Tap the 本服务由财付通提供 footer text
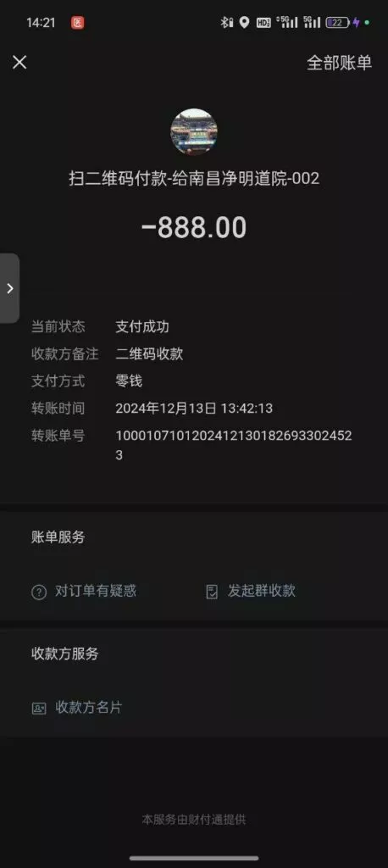 (194, 820)
